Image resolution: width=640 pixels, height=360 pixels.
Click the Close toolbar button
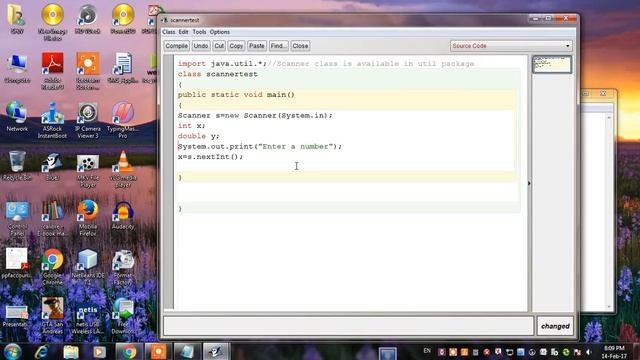coord(300,46)
